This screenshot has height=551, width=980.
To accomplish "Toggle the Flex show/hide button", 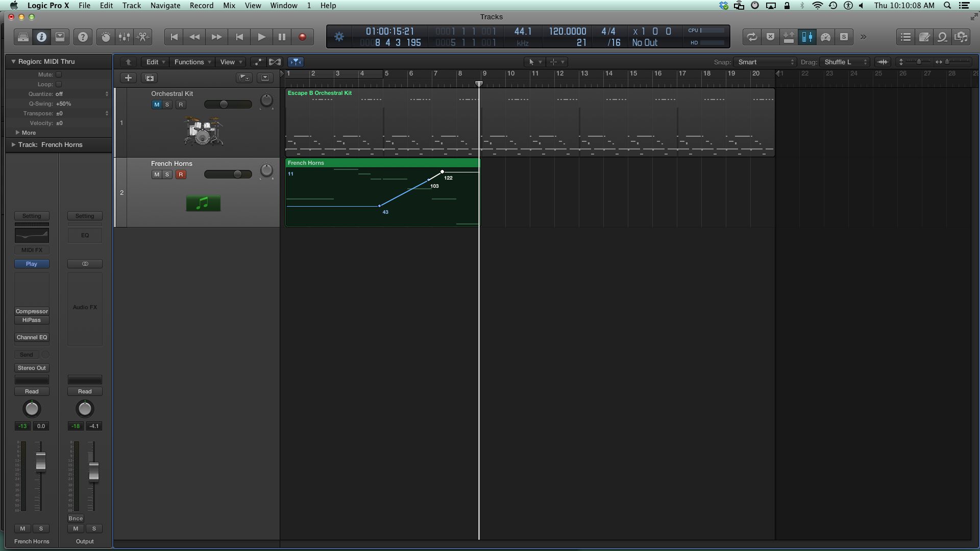I will (275, 62).
